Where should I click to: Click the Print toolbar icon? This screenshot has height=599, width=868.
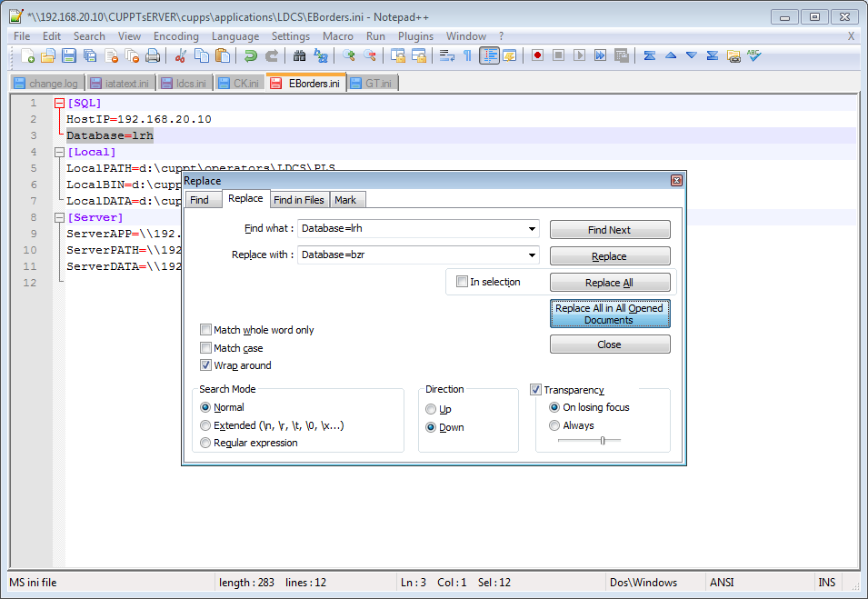pos(153,55)
